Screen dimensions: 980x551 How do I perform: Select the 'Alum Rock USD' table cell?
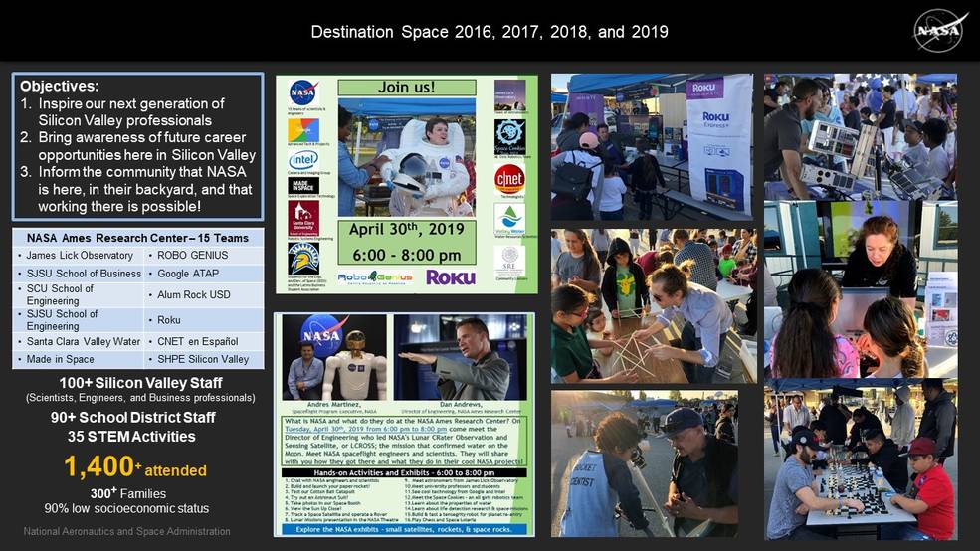click(x=204, y=294)
